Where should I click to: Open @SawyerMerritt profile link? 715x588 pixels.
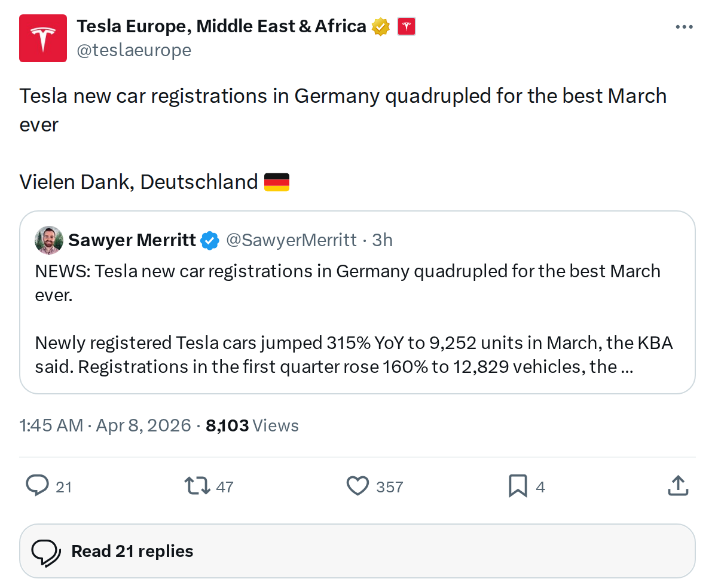pyautogui.click(x=292, y=240)
